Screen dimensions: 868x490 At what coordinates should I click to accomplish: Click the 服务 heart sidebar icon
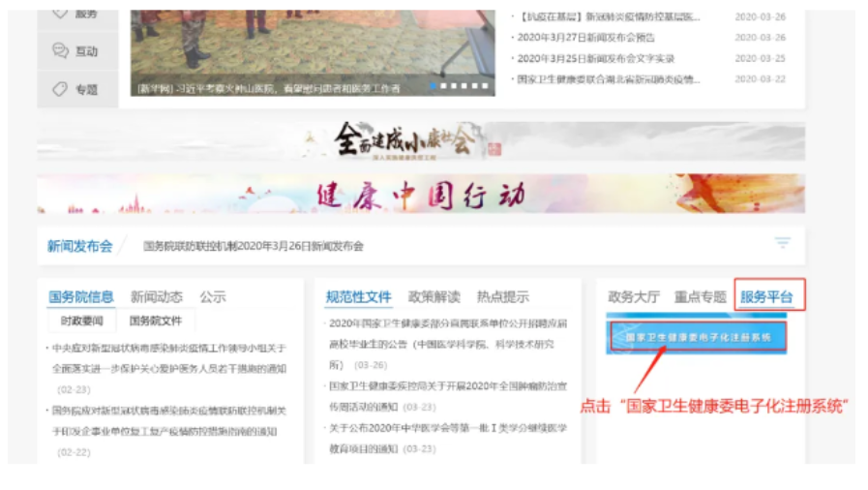pos(61,13)
